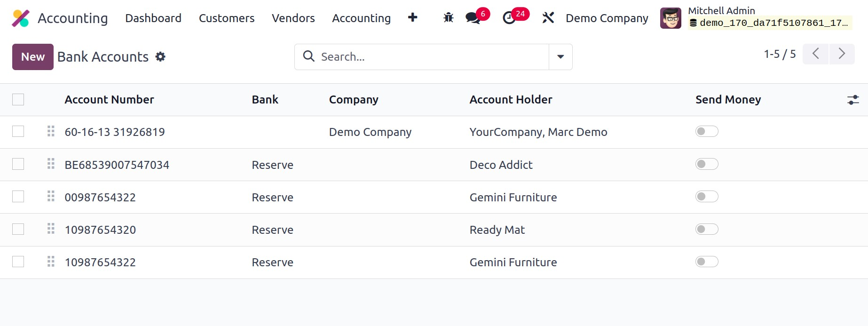Click the Odoo Accounting app logo icon
The width and height of the screenshot is (868, 326).
(x=21, y=18)
